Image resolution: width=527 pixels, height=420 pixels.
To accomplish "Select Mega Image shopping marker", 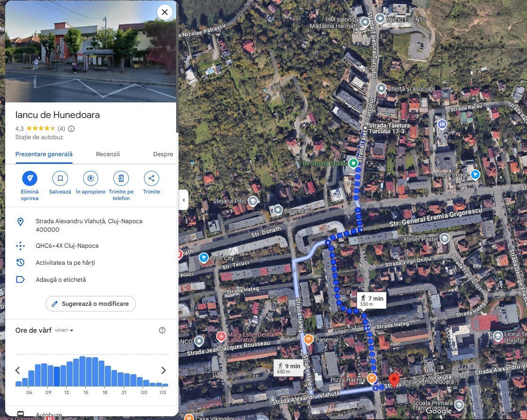I will pyautogui.click(x=475, y=175).
